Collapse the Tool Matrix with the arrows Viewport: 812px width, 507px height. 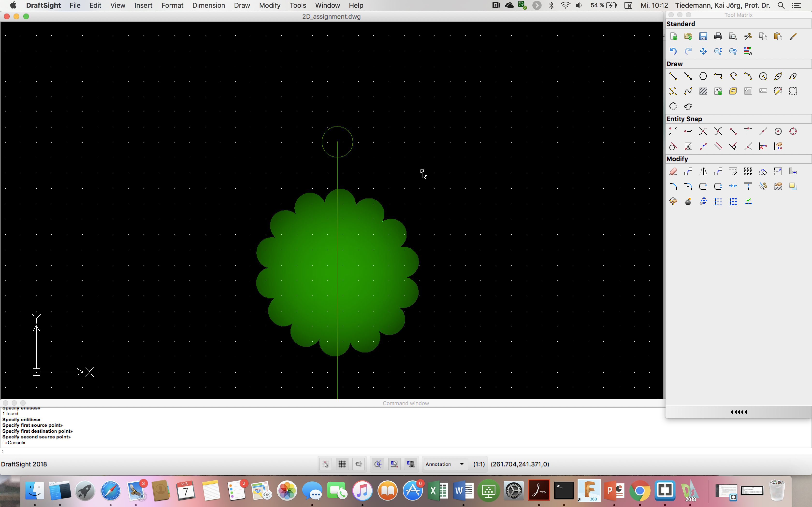point(739,412)
